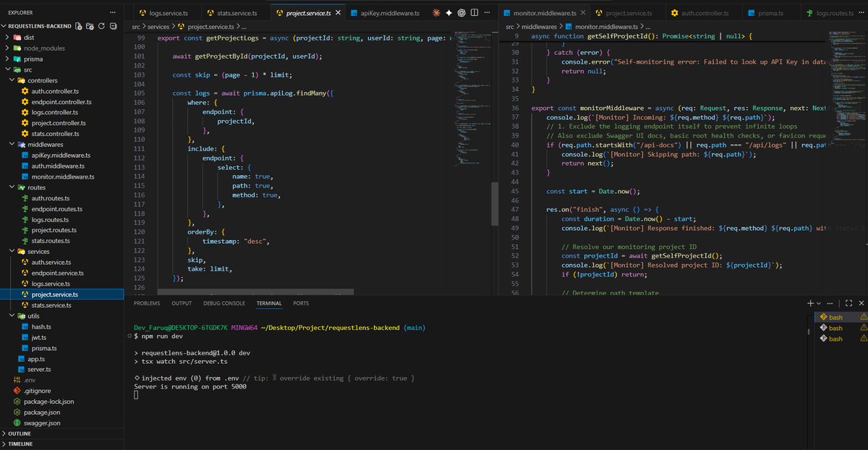Viewport: 868px width, 450px height.
Task: Collapse the utils folder
Action: click(x=12, y=316)
